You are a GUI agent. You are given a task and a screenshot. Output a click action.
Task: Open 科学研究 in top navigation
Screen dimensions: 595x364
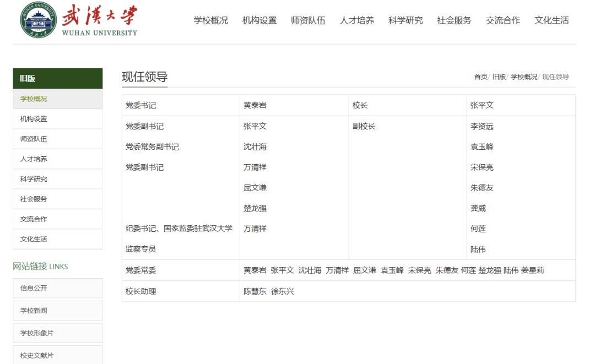[x=405, y=20]
